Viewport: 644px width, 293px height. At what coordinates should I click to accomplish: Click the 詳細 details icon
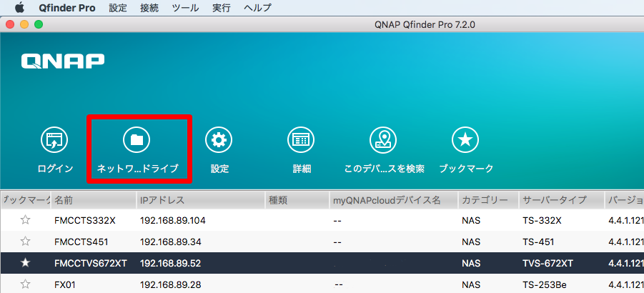coord(301,140)
